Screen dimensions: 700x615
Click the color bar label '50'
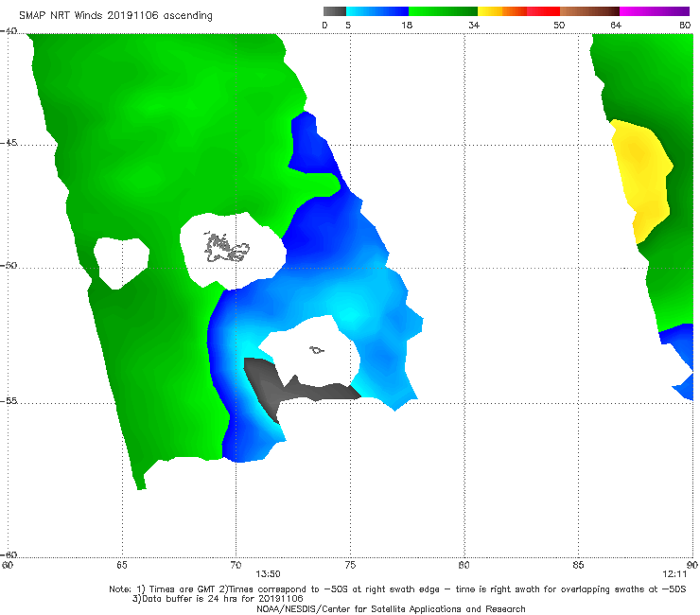tap(559, 25)
